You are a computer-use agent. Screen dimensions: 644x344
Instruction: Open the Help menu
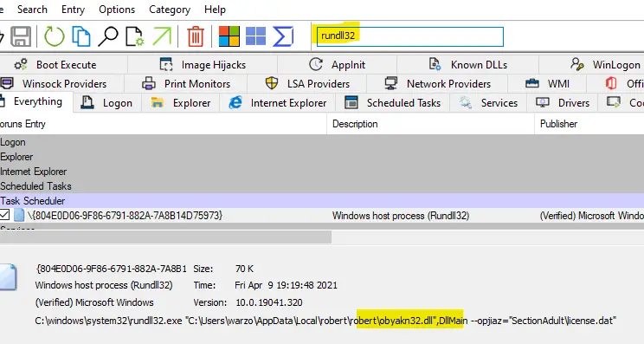[x=215, y=10]
